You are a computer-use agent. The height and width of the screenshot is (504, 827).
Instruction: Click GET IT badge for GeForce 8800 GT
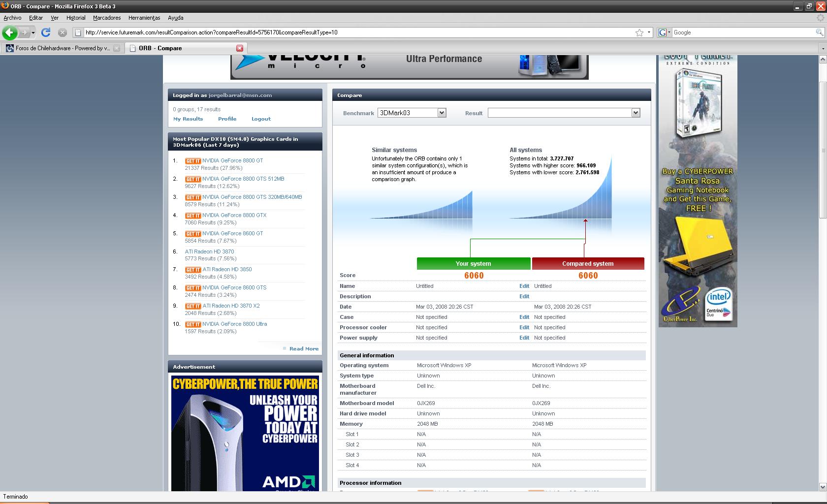point(193,161)
